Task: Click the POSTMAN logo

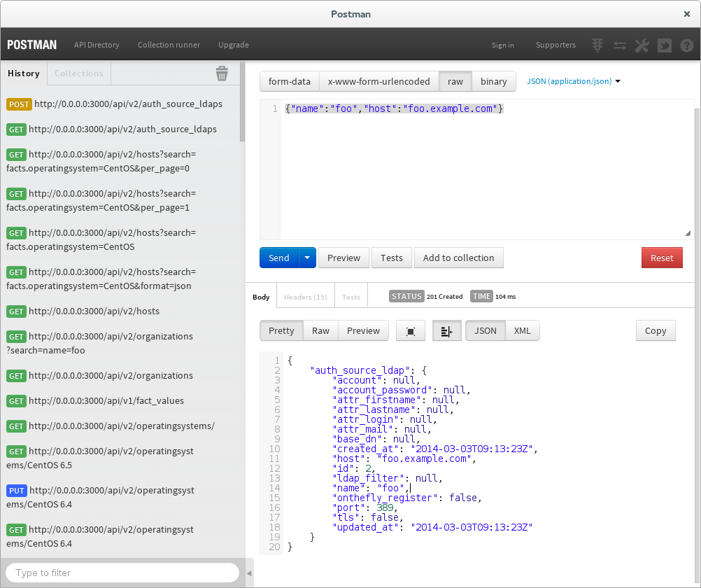Action: click(x=31, y=45)
